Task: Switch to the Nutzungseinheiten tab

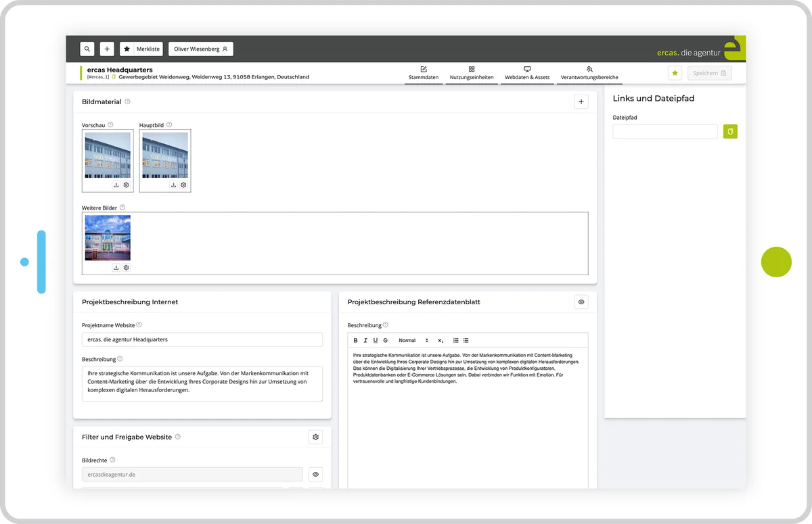Action: (472, 73)
